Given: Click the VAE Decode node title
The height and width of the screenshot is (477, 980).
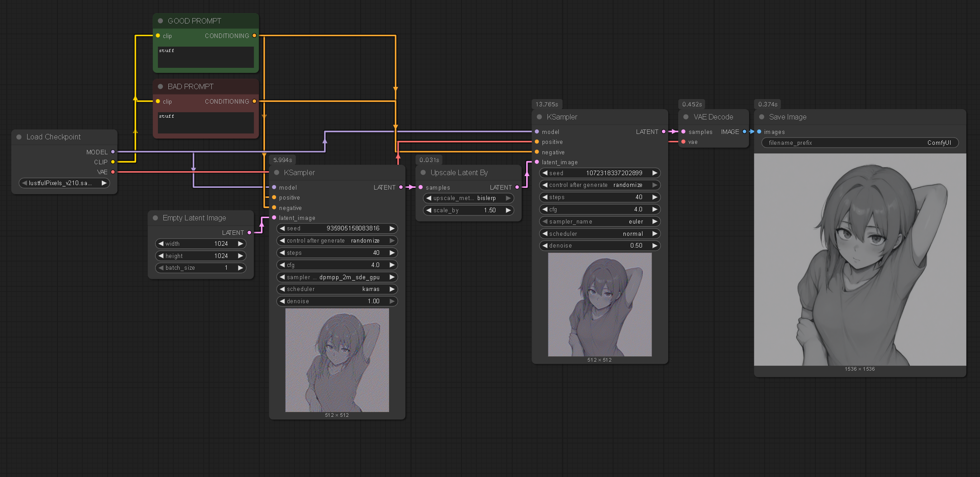Looking at the screenshot, I should coord(714,117).
